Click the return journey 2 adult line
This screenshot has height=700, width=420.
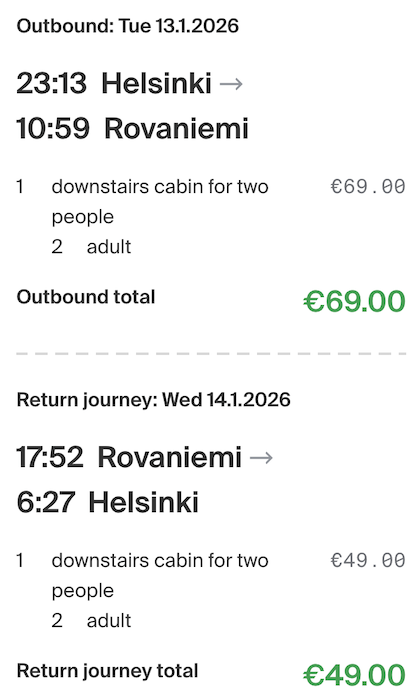91,621
